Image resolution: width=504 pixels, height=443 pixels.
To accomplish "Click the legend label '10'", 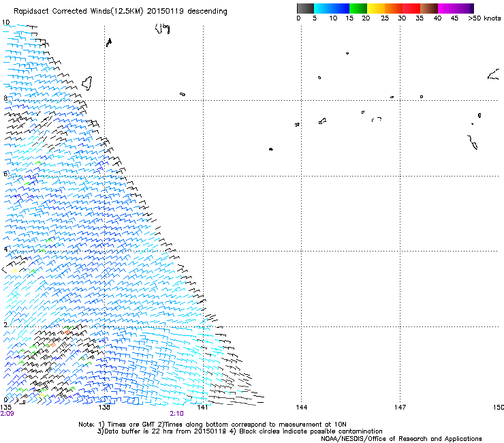I will tap(333, 18).
